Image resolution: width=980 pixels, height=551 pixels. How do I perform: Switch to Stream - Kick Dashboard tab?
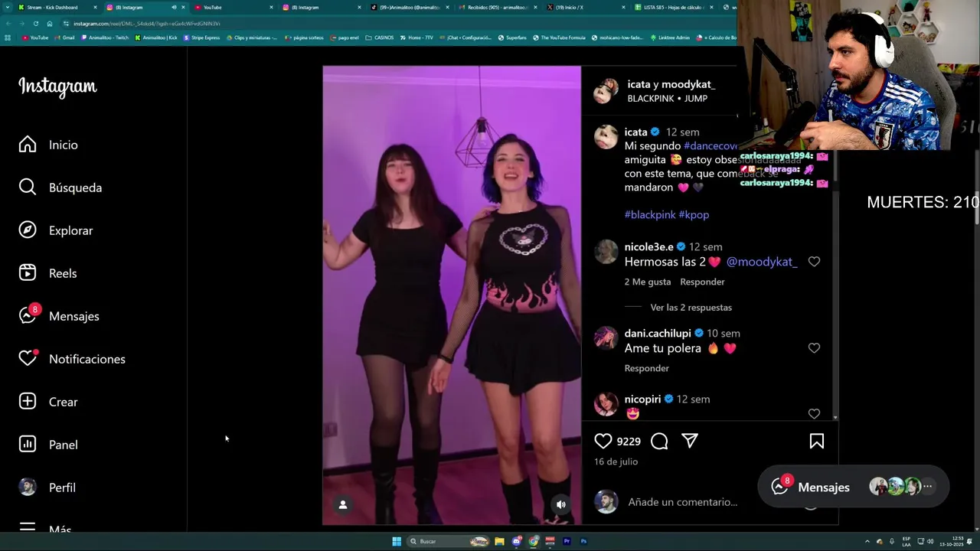coord(52,7)
